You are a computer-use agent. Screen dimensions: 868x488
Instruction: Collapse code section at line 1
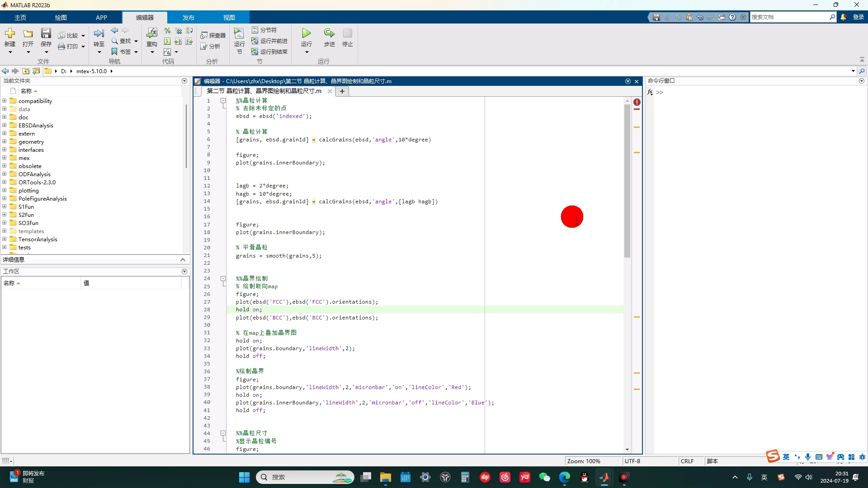223,101
